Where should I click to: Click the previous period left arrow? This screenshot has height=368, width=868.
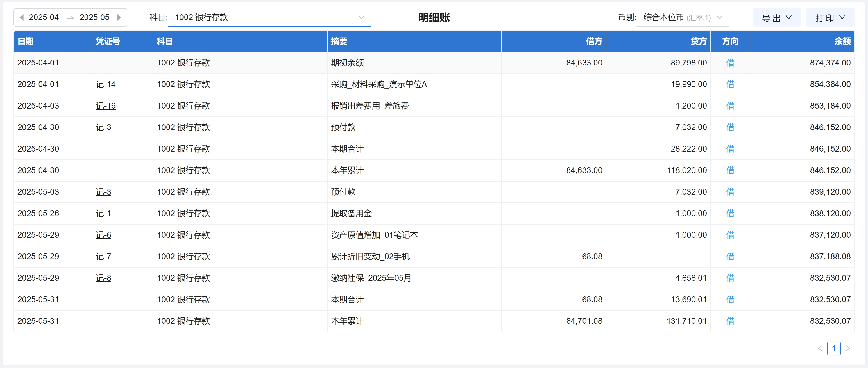point(22,17)
